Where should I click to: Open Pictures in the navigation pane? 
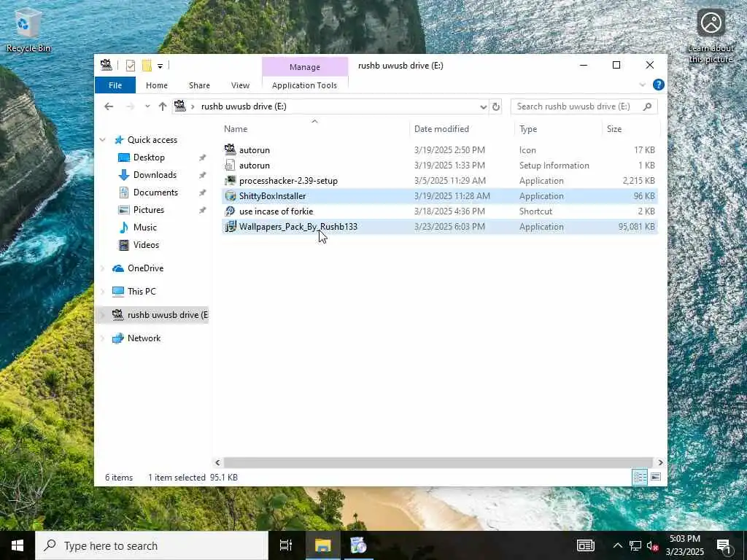pos(148,210)
